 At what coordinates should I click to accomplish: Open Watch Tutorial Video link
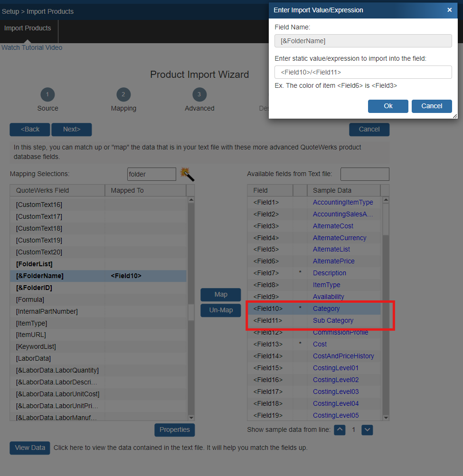32,47
